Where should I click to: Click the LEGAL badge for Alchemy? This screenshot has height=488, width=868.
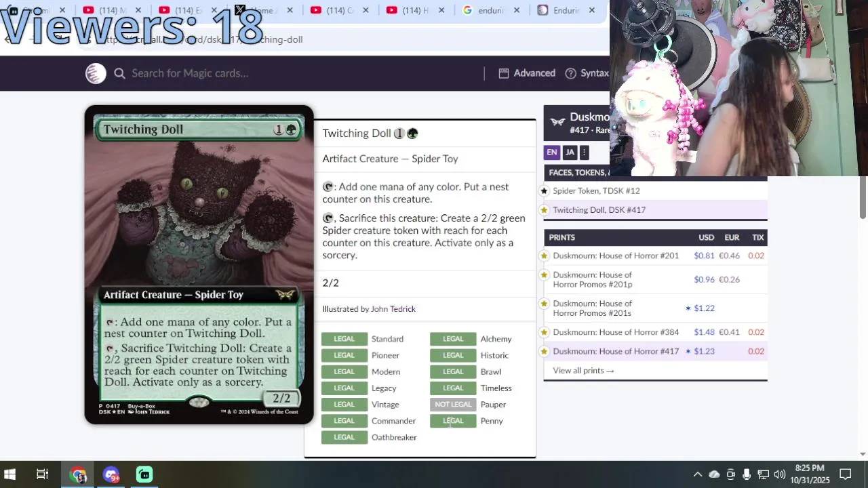click(453, 339)
